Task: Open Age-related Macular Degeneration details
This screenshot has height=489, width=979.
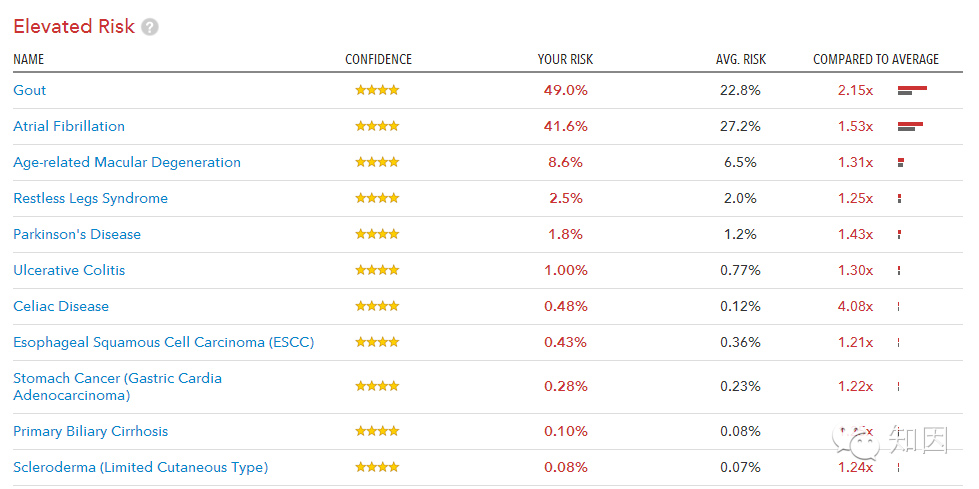Action: click(127, 162)
